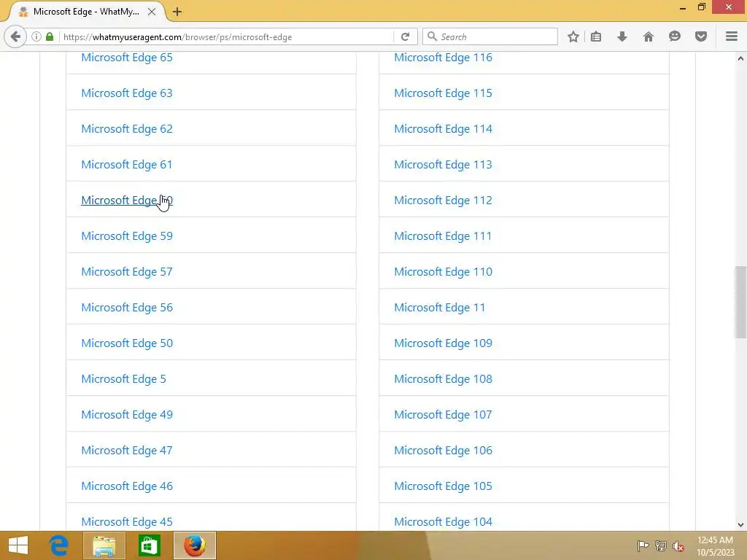Screen dimensions: 747x560
Task: Open Windows Store from taskbar
Action: [x=149, y=545]
